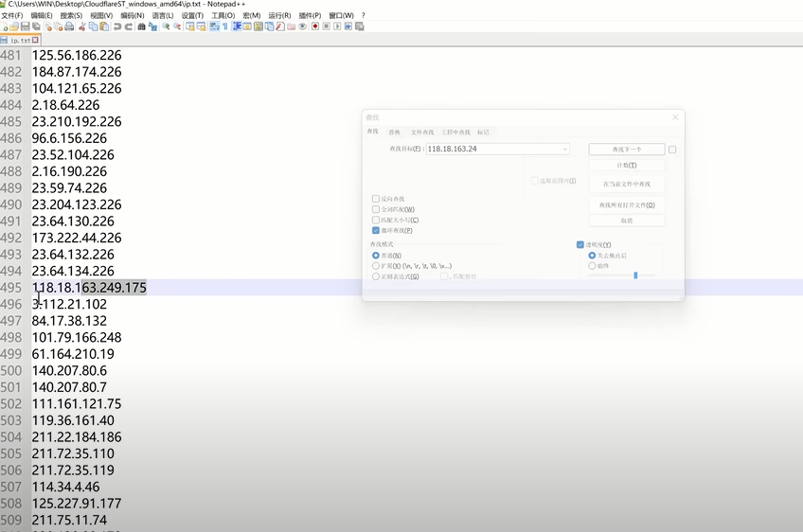803x532 pixels.
Task: Click the transparency slider handle
Action: (x=635, y=275)
